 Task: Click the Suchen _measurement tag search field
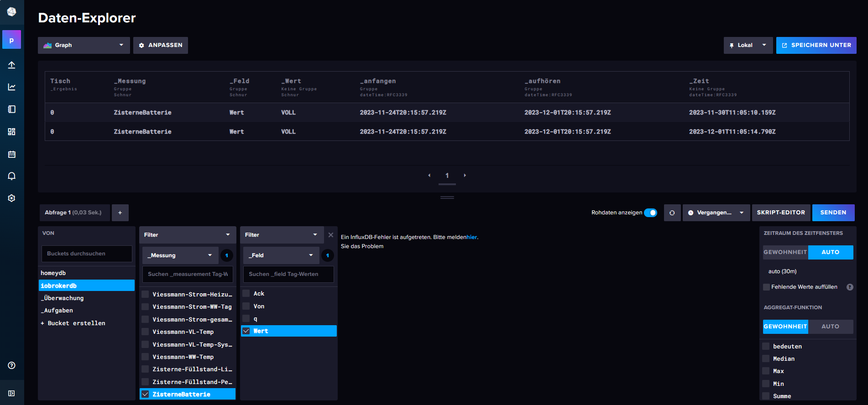pyautogui.click(x=188, y=274)
